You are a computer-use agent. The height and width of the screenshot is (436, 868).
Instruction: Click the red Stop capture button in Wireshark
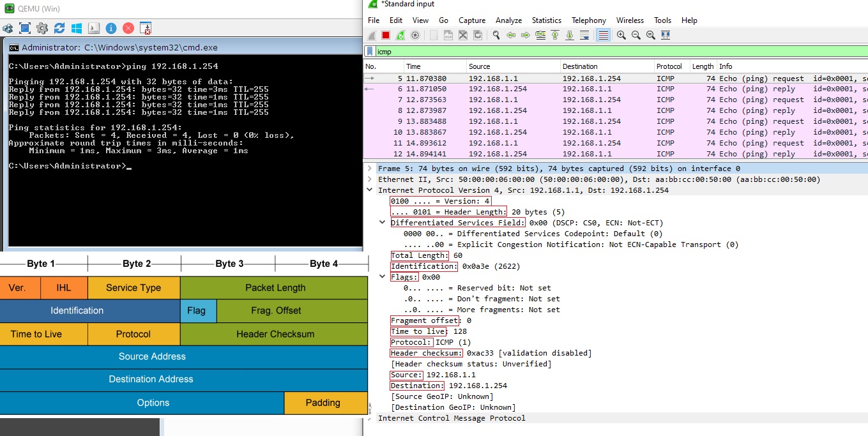(x=384, y=35)
